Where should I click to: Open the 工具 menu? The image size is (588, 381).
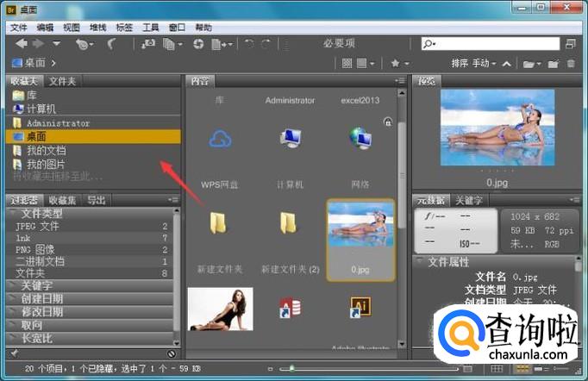tap(151, 28)
